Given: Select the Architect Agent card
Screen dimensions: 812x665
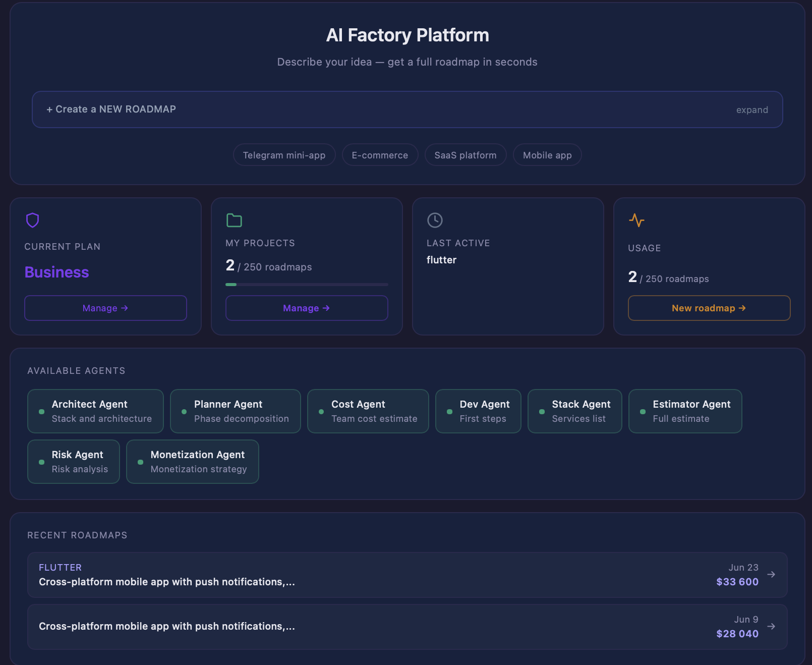Looking at the screenshot, I should (95, 411).
